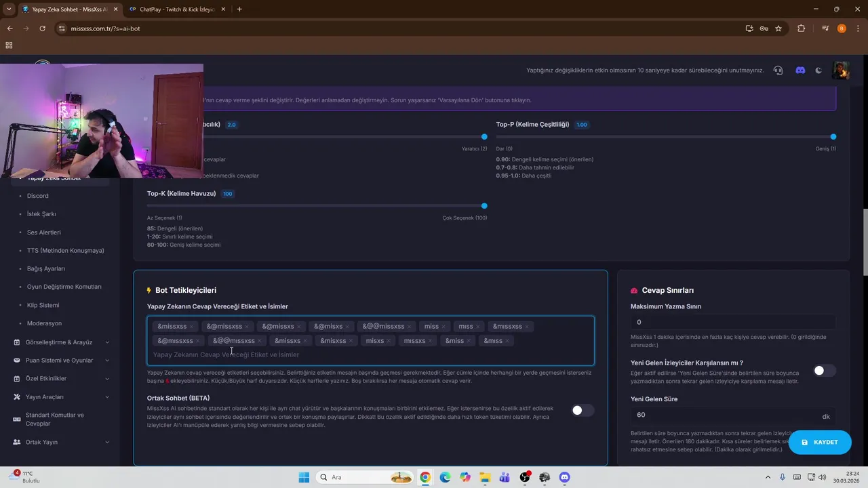Click the Temperature slider handle
Screen dimensions: 868x488
[484, 137]
